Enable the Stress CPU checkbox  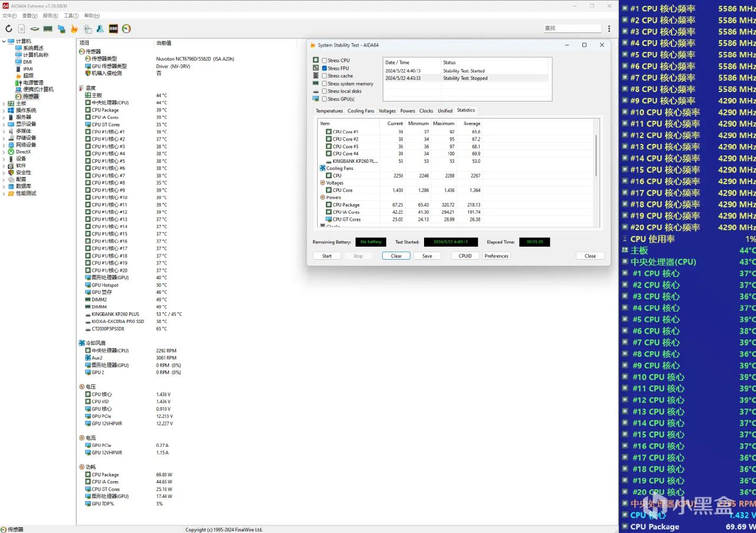click(324, 60)
